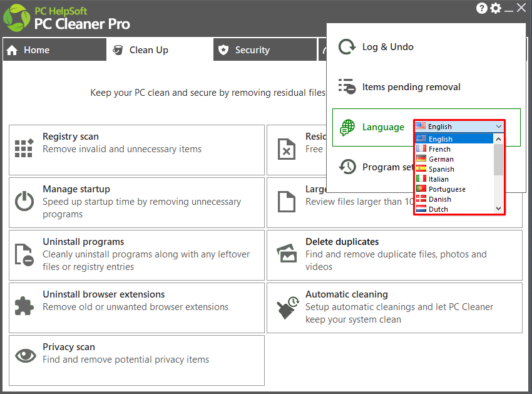Click the Manage startup power icon
This screenshot has width=532, height=394.
point(24,201)
